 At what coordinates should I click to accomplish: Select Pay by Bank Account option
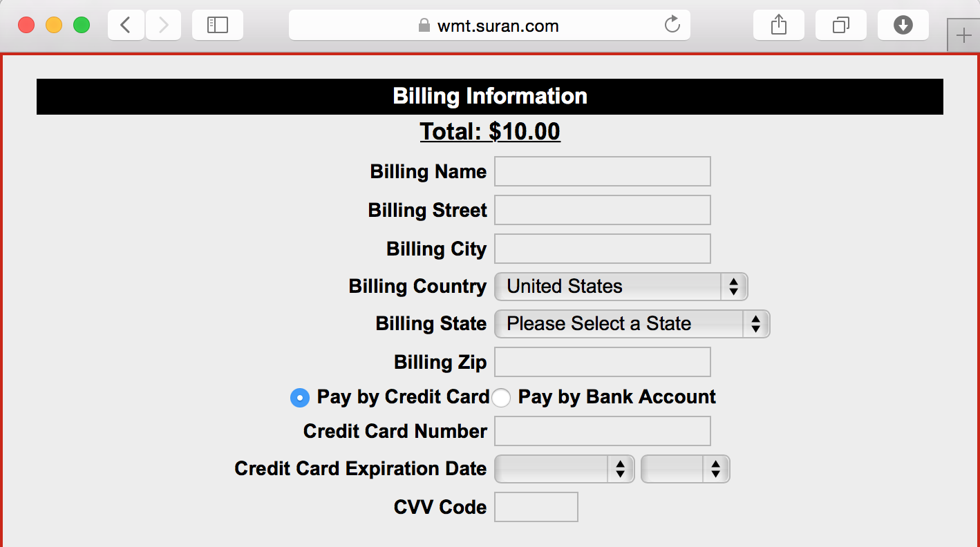500,398
